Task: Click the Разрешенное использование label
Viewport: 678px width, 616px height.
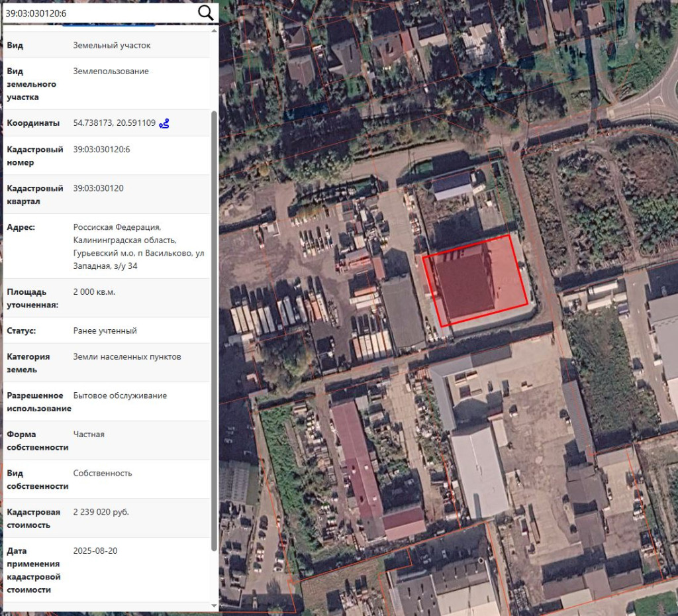Action: (x=39, y=402)
